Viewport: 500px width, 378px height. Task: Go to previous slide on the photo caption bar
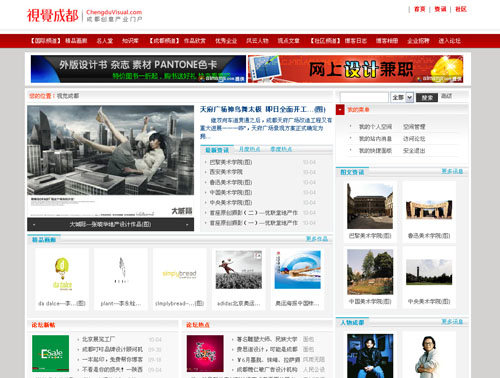click(34, 225)
